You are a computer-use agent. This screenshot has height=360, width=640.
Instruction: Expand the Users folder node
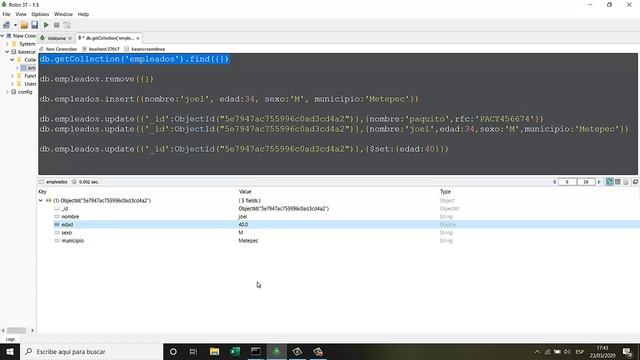[12, 84]
